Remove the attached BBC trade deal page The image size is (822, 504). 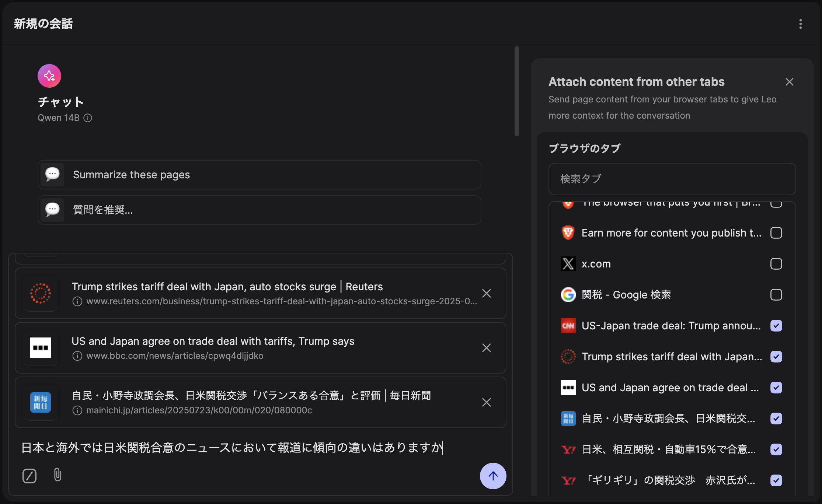coord(486,348)
